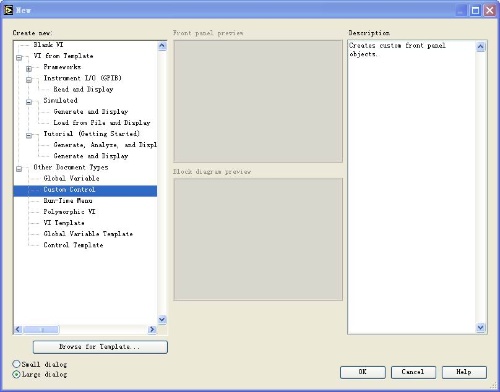Collapse the Tutorial (Getting Started) node
The height and width of the screenshot is (392, 500).
(x=29, y=135)
